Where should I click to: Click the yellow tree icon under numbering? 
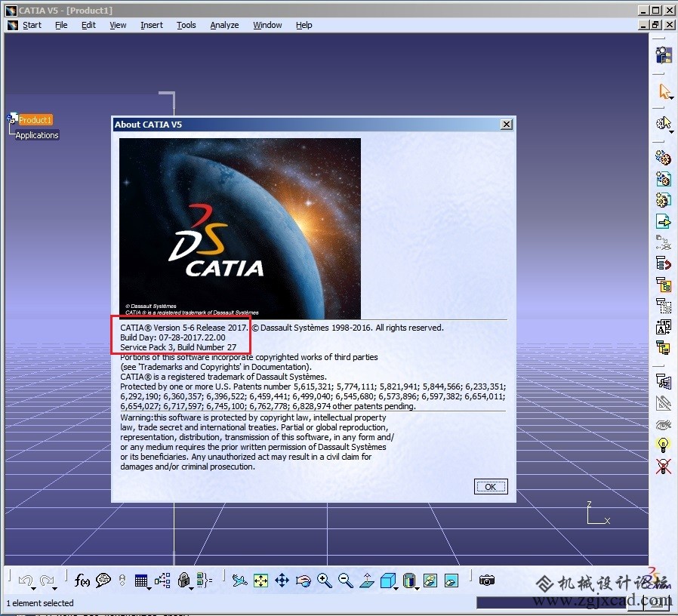(664, 347)
